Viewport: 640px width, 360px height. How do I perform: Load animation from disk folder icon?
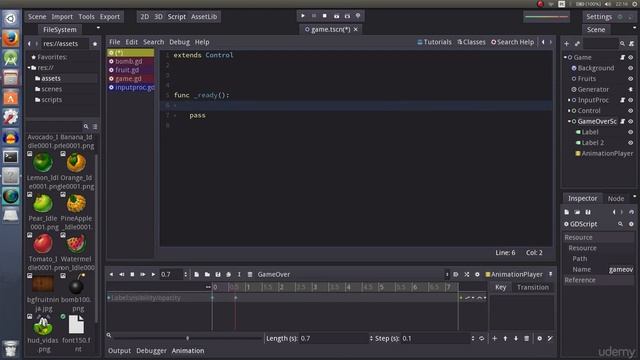pos(207,274)
